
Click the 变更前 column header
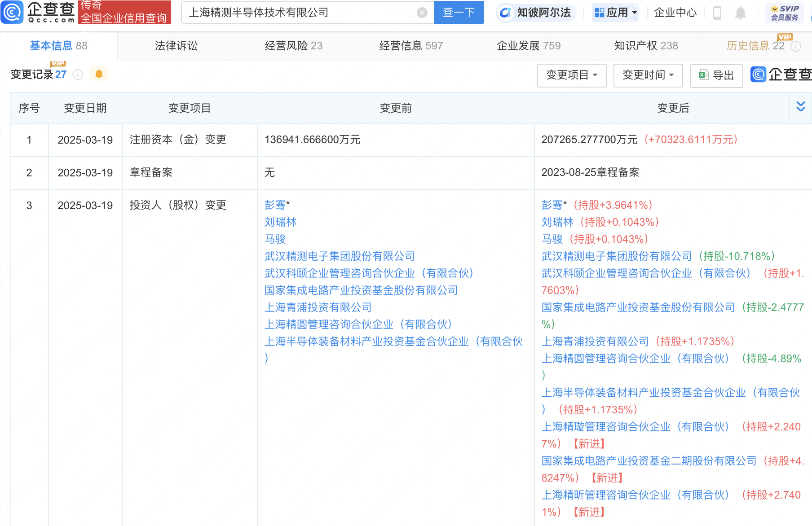396,108
